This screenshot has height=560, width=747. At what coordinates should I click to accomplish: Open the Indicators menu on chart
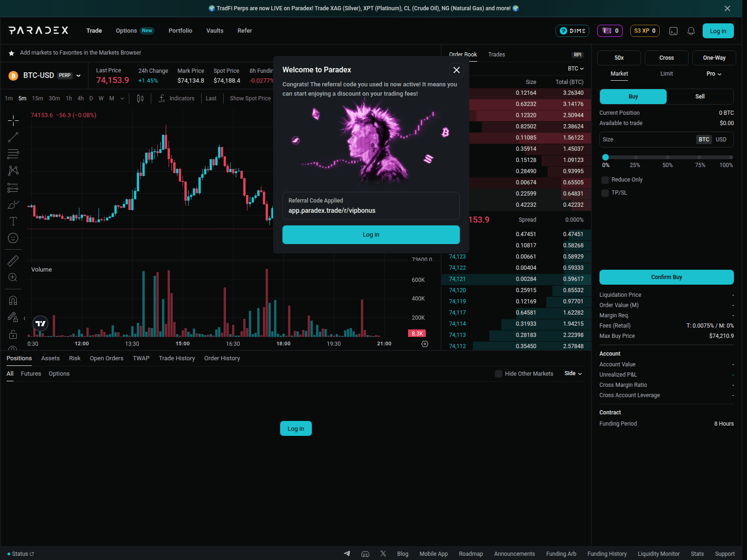[176, 98]
